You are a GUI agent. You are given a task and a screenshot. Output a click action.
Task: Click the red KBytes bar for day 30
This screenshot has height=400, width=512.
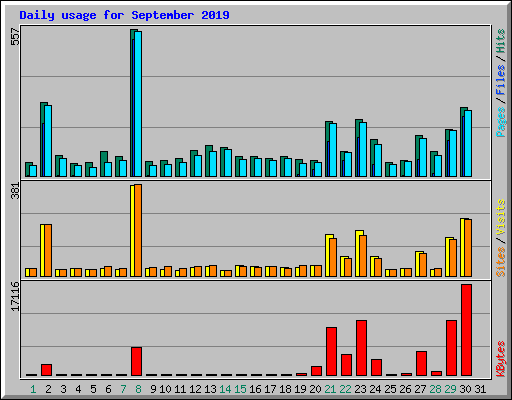[466, 330]
